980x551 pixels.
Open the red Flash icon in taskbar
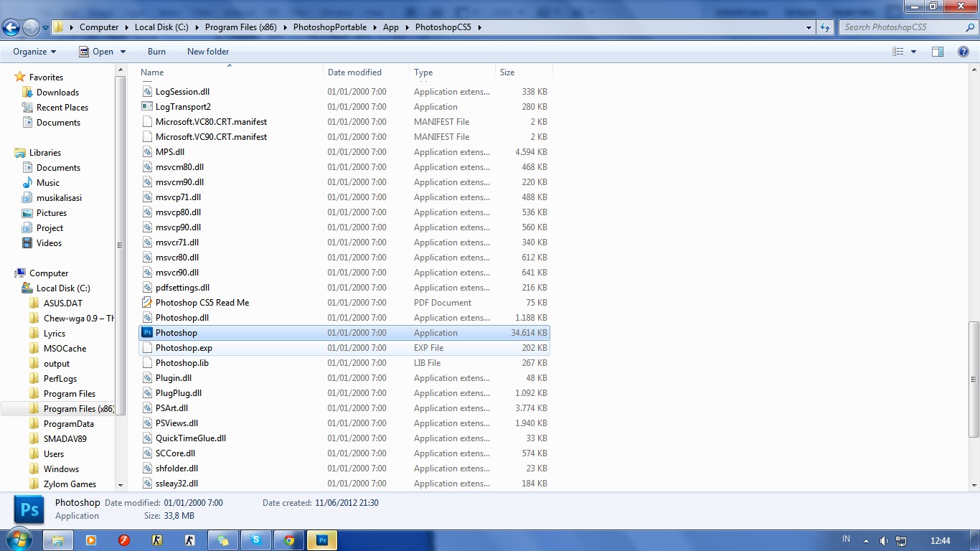[124, 540]
